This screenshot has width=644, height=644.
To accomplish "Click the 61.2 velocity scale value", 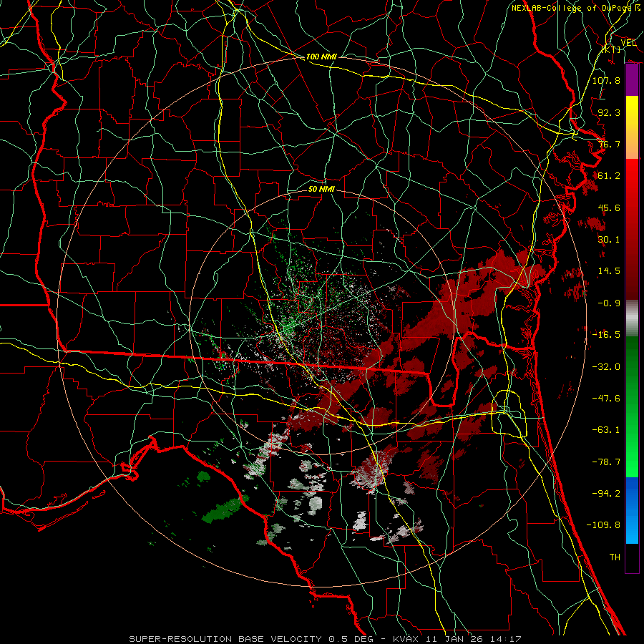I will (x=609, y=176).
